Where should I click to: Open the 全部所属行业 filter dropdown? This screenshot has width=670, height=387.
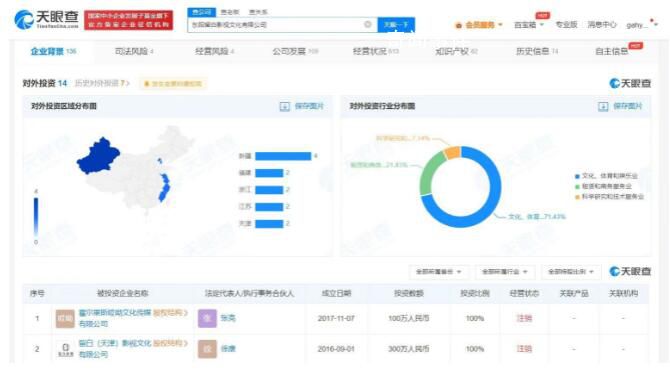tap(505, 272)
